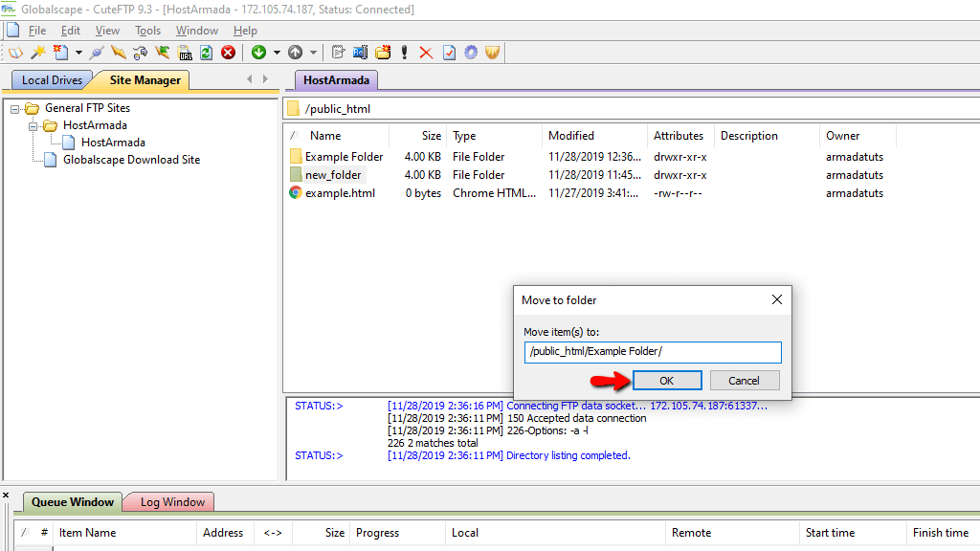Screen dimensions: 980x551
Task: Sort remote files by the Modified column
Action: point(571,136)
